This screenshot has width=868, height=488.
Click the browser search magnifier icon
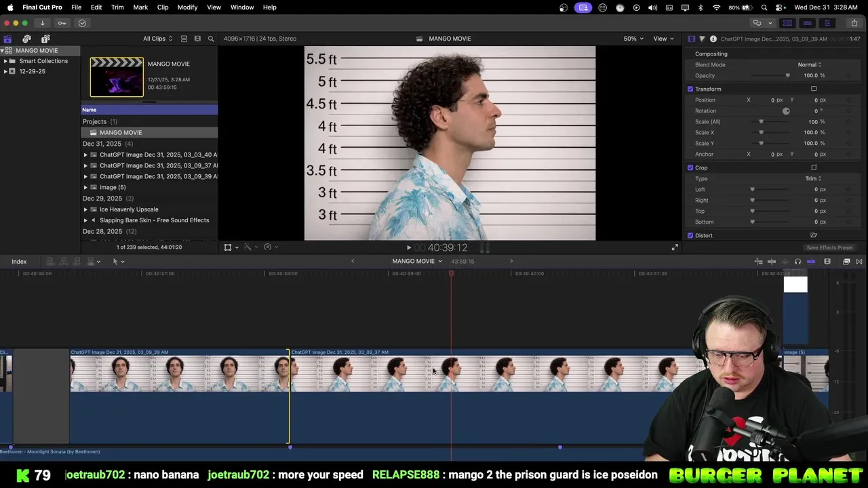tap(211, 39)
